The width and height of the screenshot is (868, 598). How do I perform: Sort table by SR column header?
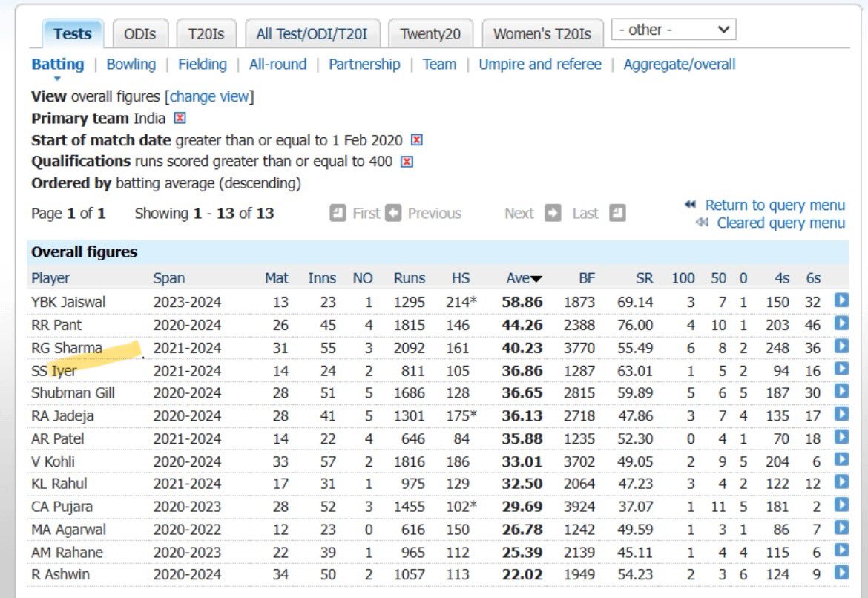click(645, 278)
